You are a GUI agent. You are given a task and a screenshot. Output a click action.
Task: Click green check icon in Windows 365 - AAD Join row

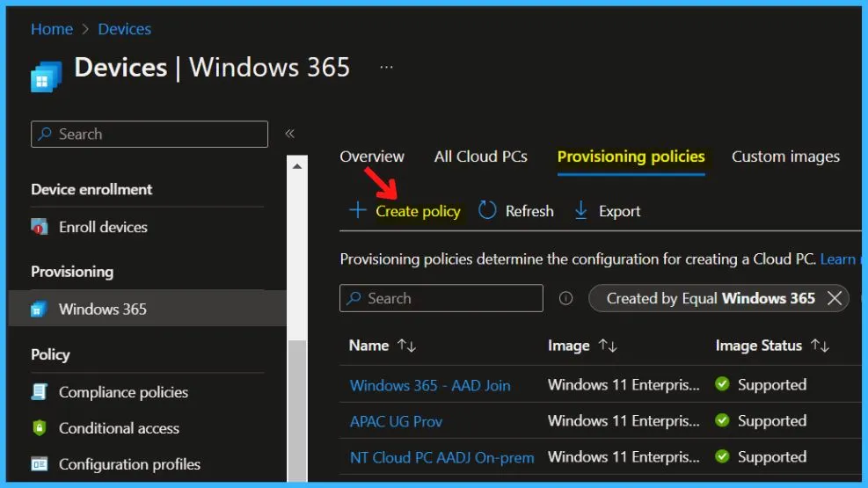pos(722,384)
